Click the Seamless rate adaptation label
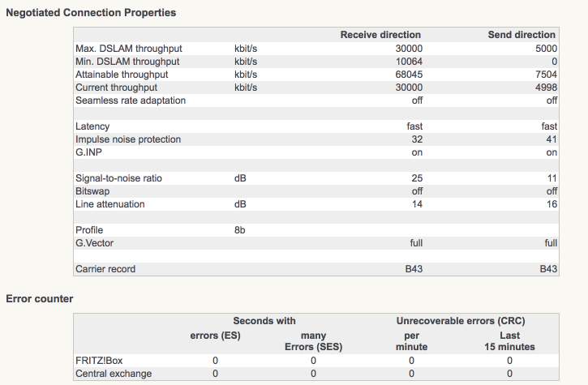The height and width of the screenshot is (385, 588). 131,100
